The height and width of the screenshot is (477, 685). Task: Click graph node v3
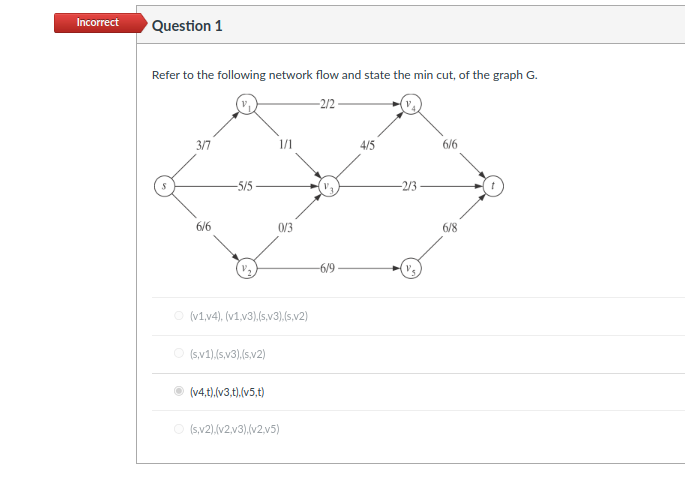click(329, 186)
